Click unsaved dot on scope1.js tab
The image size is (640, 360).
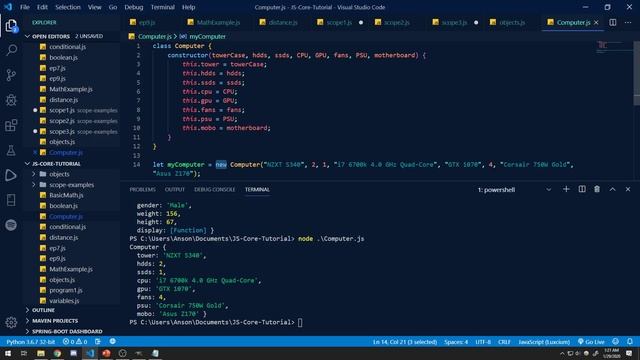[x=361, y=22]
